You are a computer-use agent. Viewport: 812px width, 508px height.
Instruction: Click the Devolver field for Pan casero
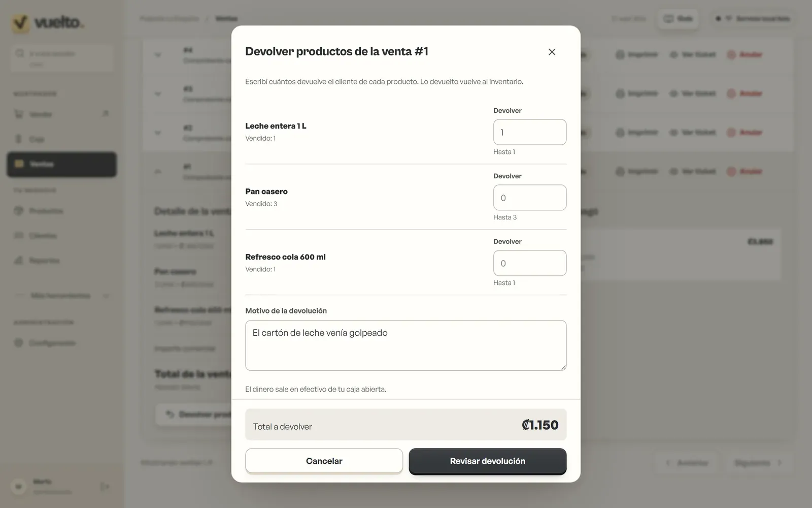coord(530,198)
